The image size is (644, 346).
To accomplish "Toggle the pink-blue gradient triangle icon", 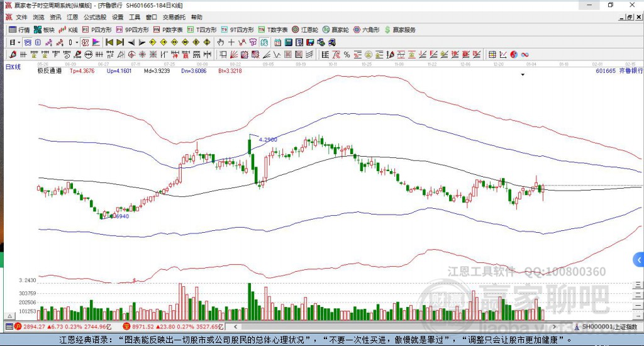I will point(96,42).
